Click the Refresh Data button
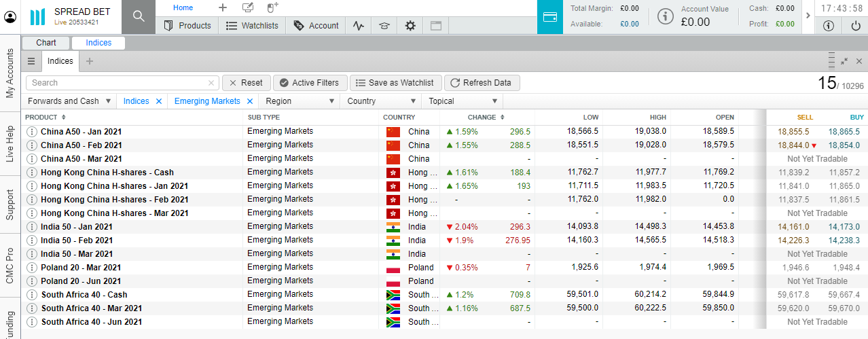Viewport: 868px width, 339px height. pos(482,83)
